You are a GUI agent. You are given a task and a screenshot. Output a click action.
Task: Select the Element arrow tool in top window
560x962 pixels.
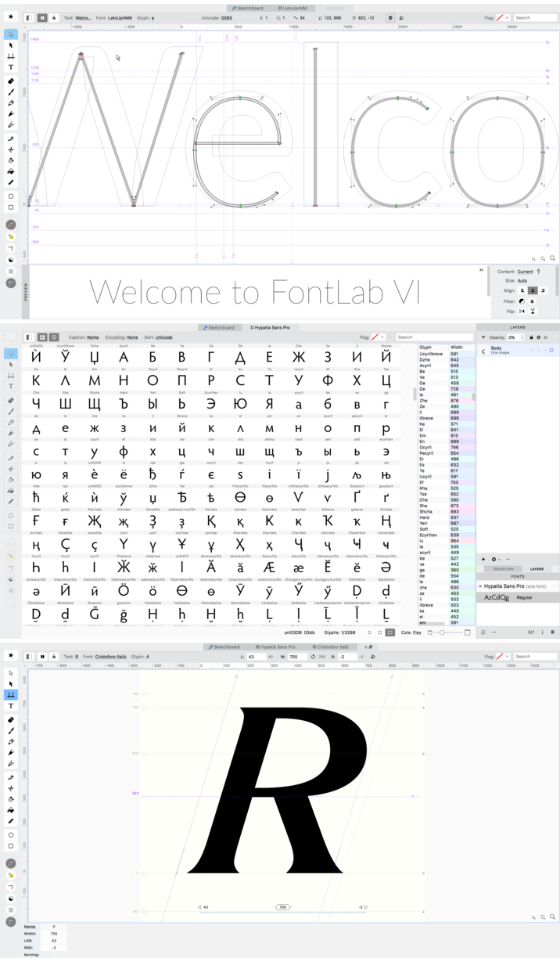11,45
